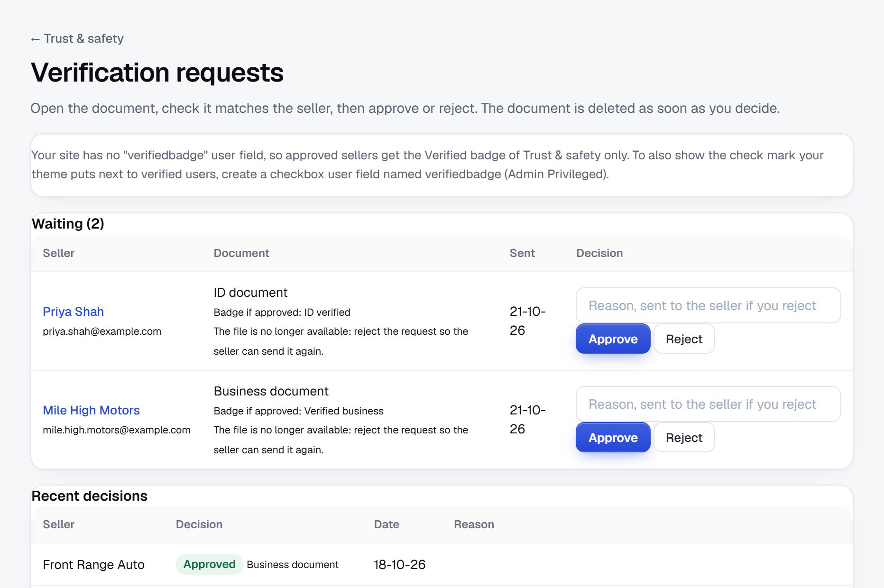Click the Reason column header in Recent decisions
Viewport: 884px width, 588px height.
click(x=474, y=524)
